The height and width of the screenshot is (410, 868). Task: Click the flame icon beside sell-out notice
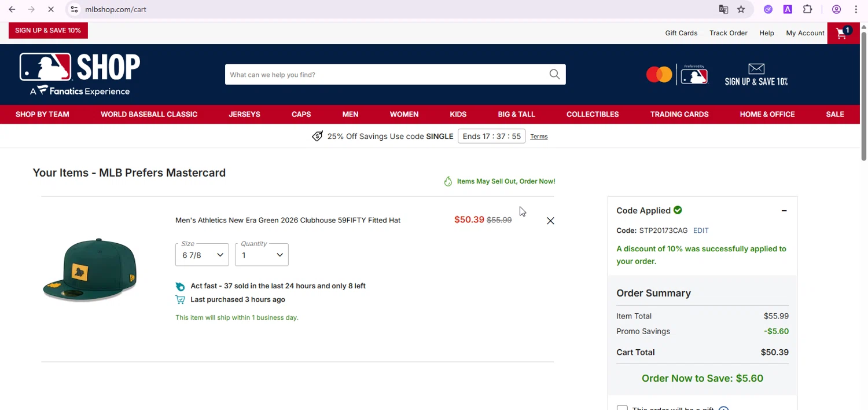pos(448,181)
